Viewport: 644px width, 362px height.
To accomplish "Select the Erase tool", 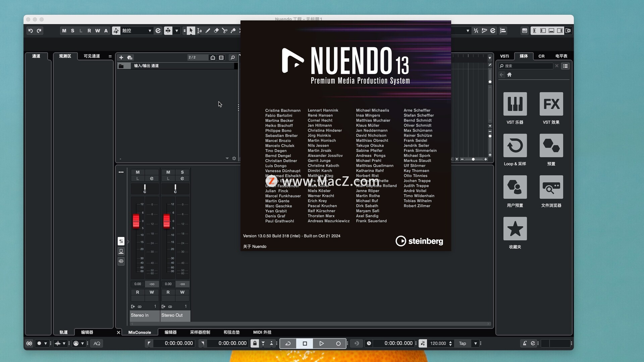I will point(216,31).
